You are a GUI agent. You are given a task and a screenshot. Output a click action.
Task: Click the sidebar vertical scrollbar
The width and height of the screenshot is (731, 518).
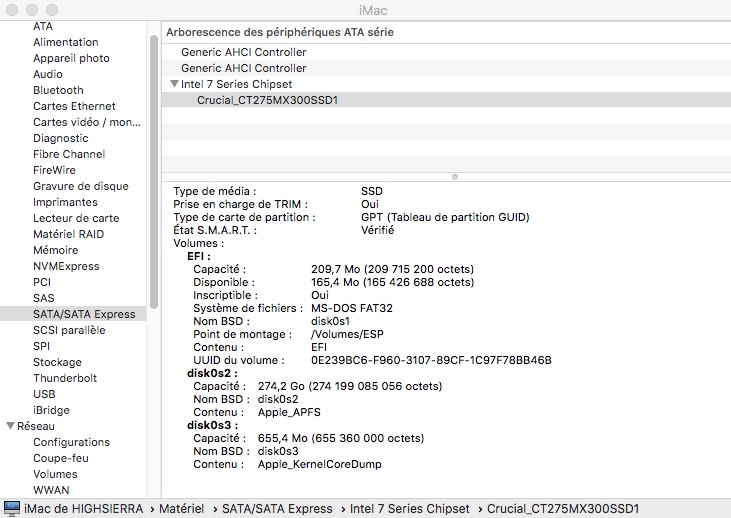[154, 172]
